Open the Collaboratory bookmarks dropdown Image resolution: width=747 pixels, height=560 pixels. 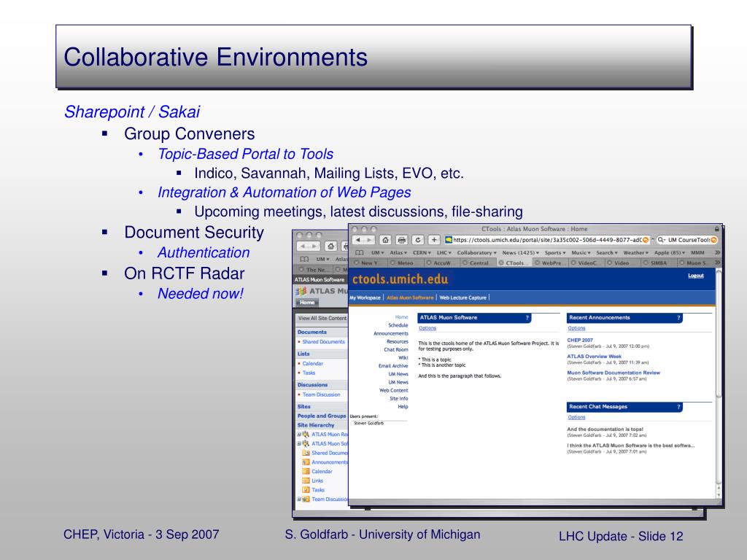coord(477,253)
